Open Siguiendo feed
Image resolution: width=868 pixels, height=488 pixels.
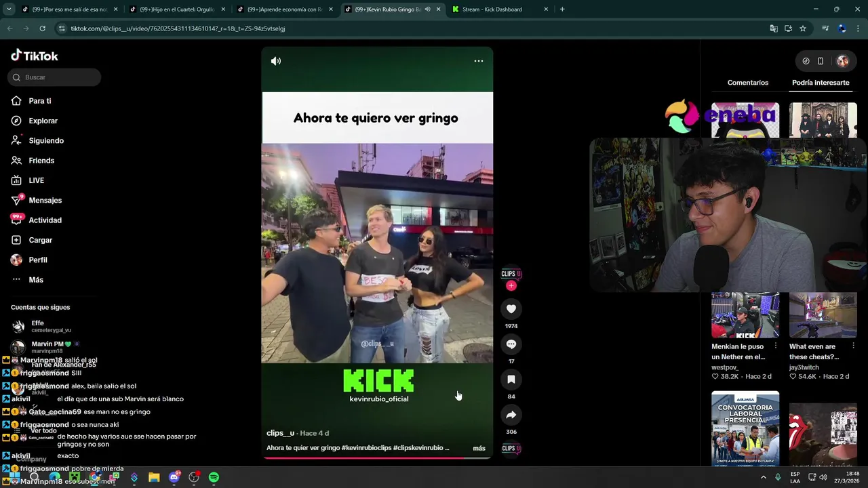(45, 141)
